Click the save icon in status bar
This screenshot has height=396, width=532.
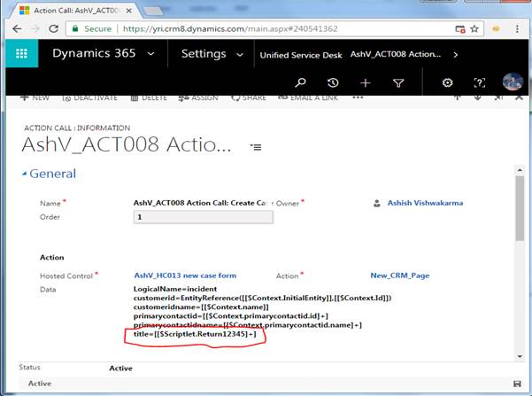click(x=517, y=384)
